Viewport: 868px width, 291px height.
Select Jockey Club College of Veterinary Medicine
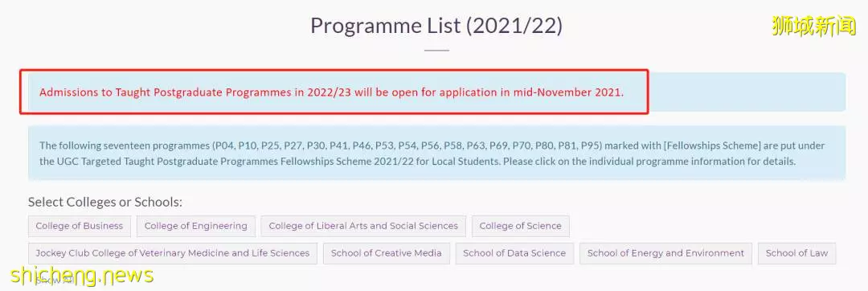click(x=173, y=253)
